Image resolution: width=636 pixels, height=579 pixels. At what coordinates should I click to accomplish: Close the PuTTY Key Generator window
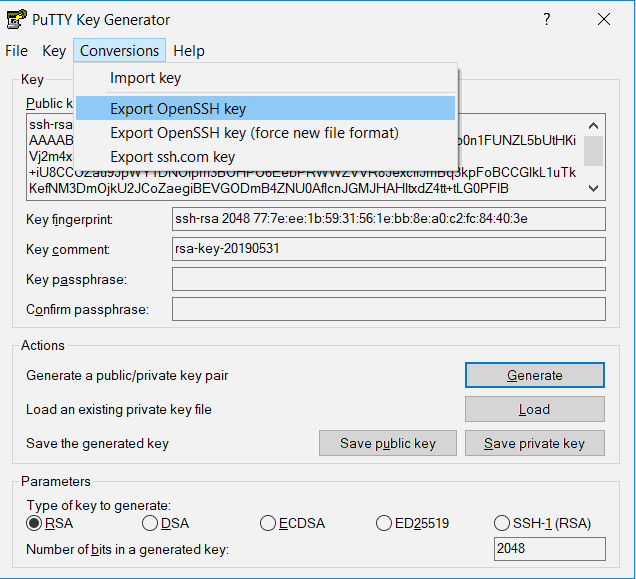(603, 20)
